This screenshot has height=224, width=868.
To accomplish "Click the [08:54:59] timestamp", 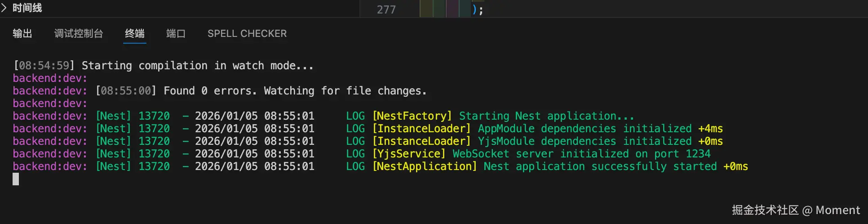I will click(44, 66).
